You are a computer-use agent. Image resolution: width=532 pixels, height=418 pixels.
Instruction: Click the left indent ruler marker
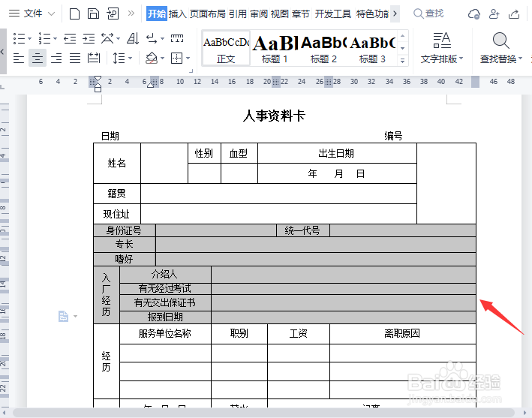pyautogui.click(x=98, y=89)
